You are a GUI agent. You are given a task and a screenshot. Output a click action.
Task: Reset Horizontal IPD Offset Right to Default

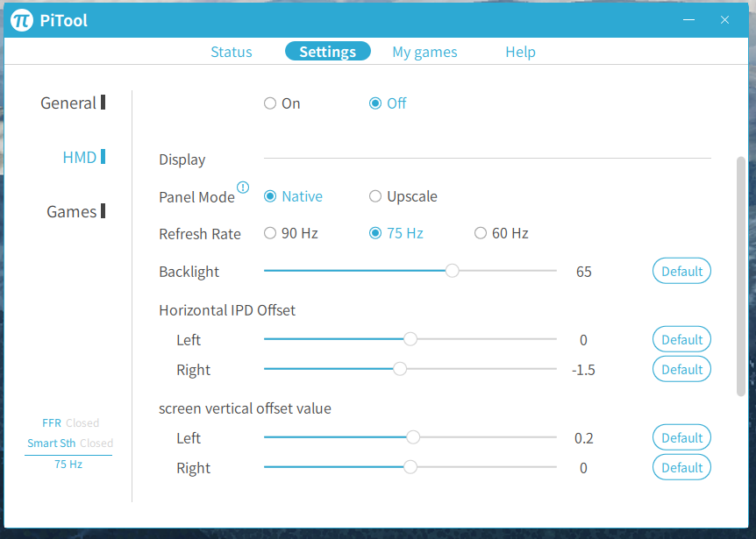pos(681,370)
